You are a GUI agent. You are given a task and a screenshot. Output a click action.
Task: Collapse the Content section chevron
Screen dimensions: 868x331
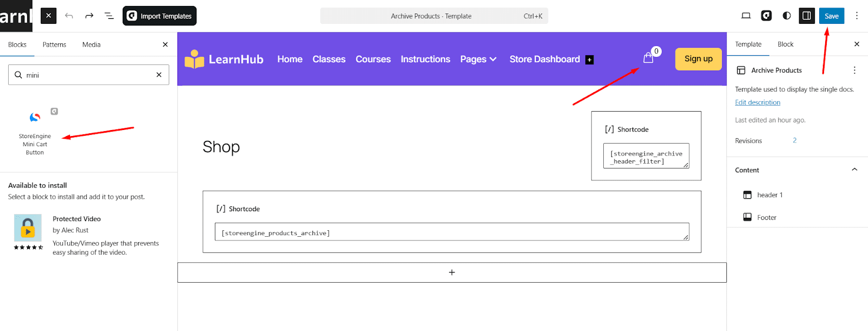pyautogui.click(x=854, y=170)
